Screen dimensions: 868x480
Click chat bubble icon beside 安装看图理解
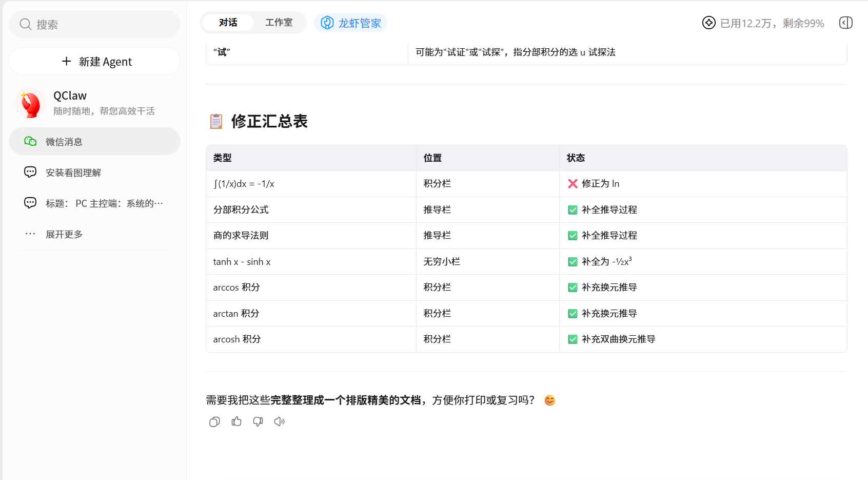pos(30,172)
